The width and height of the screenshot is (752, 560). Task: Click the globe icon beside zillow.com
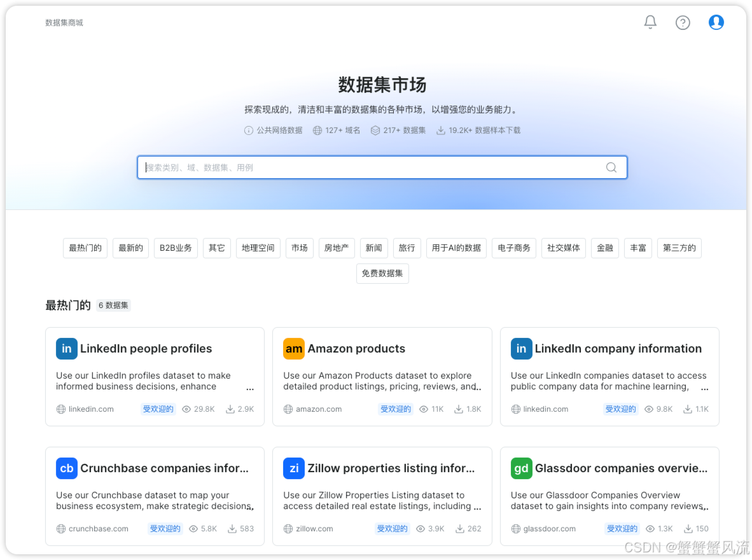coord(288,529)
